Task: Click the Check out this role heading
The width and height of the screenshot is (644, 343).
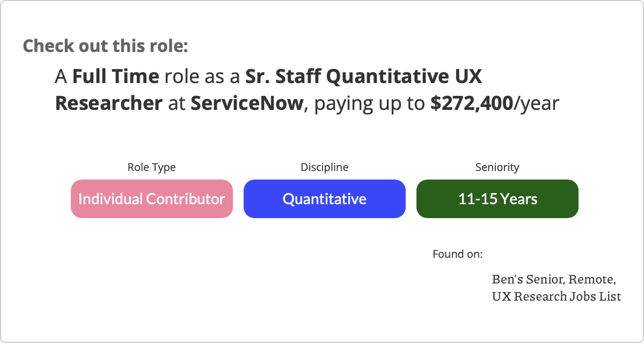Action: coord(106,46)
